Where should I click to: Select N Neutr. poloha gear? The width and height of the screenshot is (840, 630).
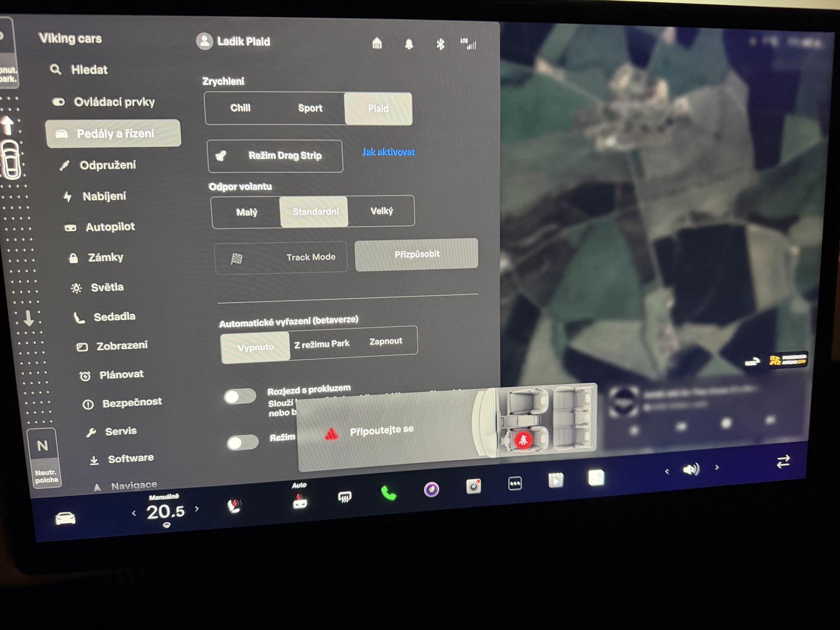click(44, 457)
